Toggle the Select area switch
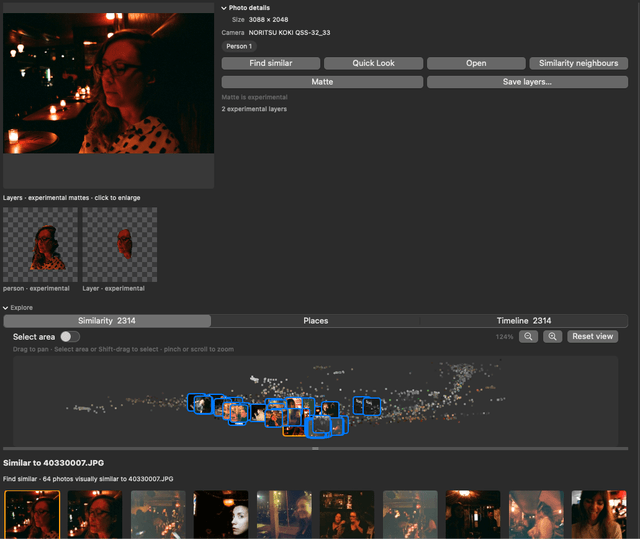The width and height of the screenshot is (640, 539). [x=70, y=337]
